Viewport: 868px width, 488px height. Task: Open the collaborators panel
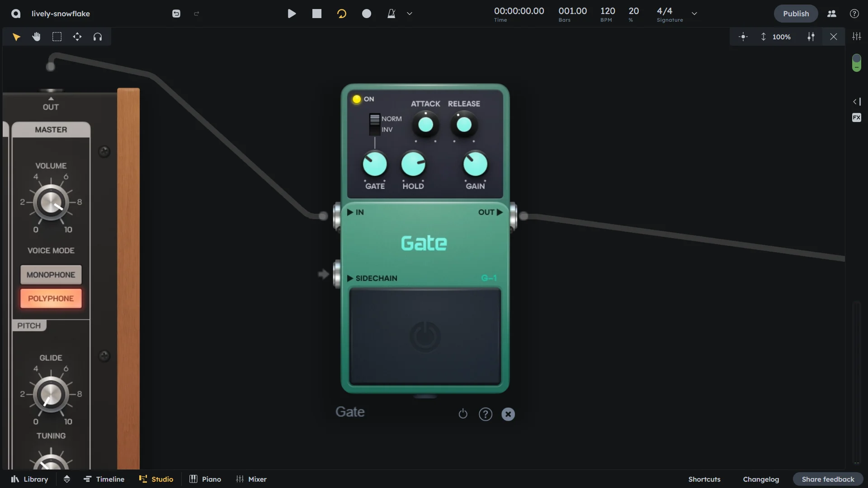coord(831,14)
